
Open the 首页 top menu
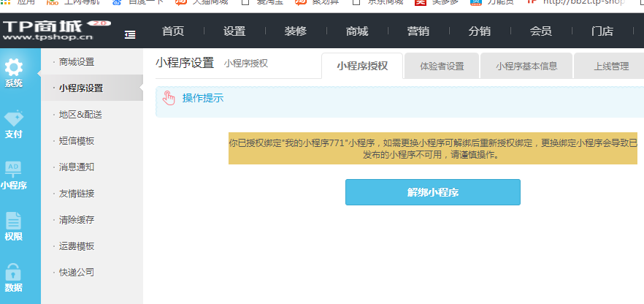pyautogui.click(x=173, y=31)
